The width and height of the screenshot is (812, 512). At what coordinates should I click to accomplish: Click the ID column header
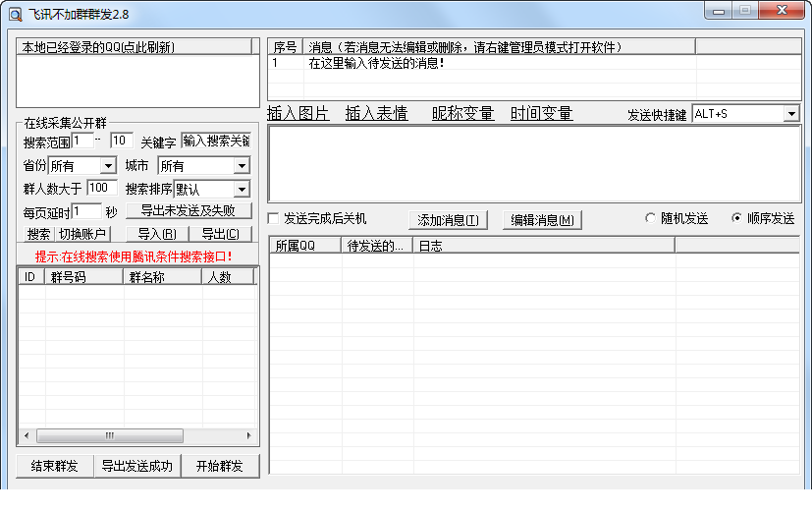(x=31, y=277)
